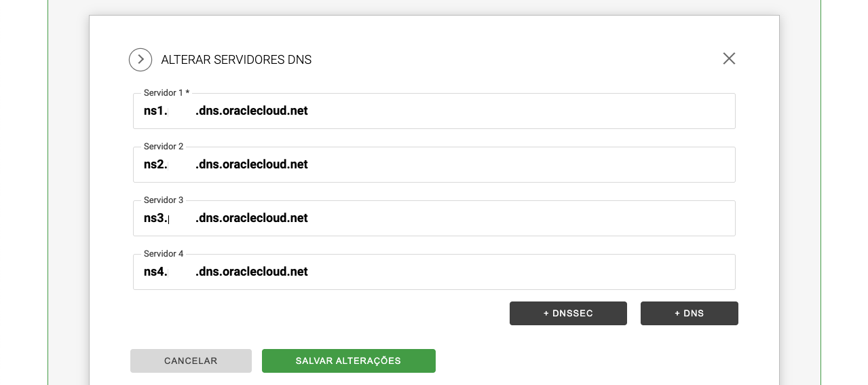868x385 pixels.
Task: Click .dns.oraclecloud.net text in Servidor 2
Action: tap(252, 164)
